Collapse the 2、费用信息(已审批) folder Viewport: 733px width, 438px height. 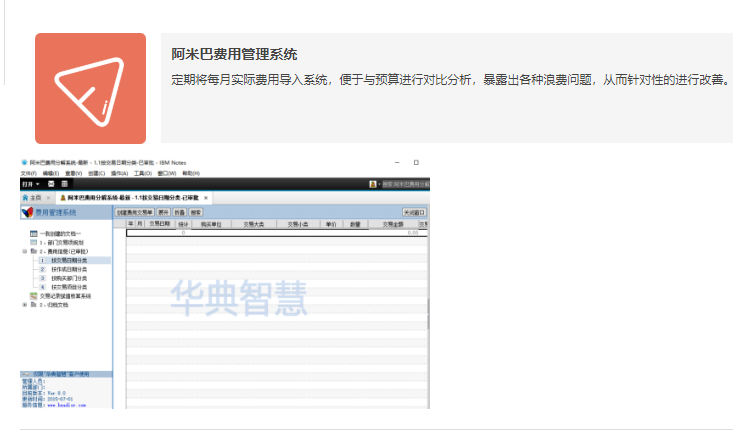point(25,251)
